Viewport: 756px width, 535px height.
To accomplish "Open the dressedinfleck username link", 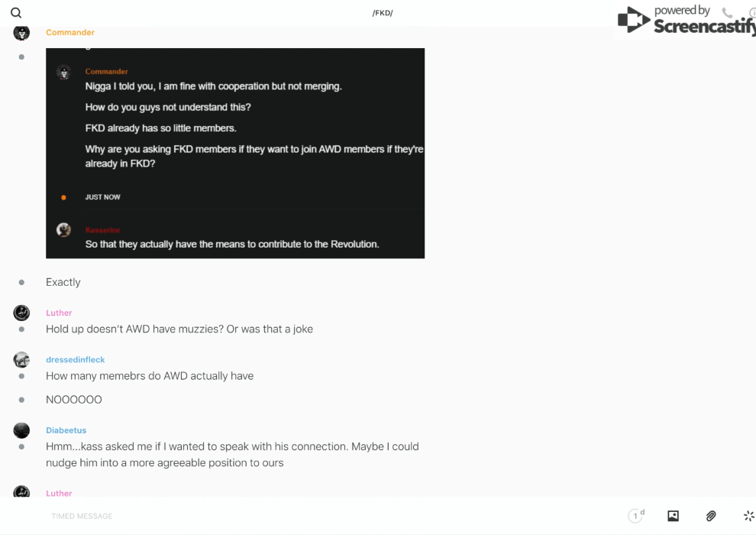I will (76, 360).
